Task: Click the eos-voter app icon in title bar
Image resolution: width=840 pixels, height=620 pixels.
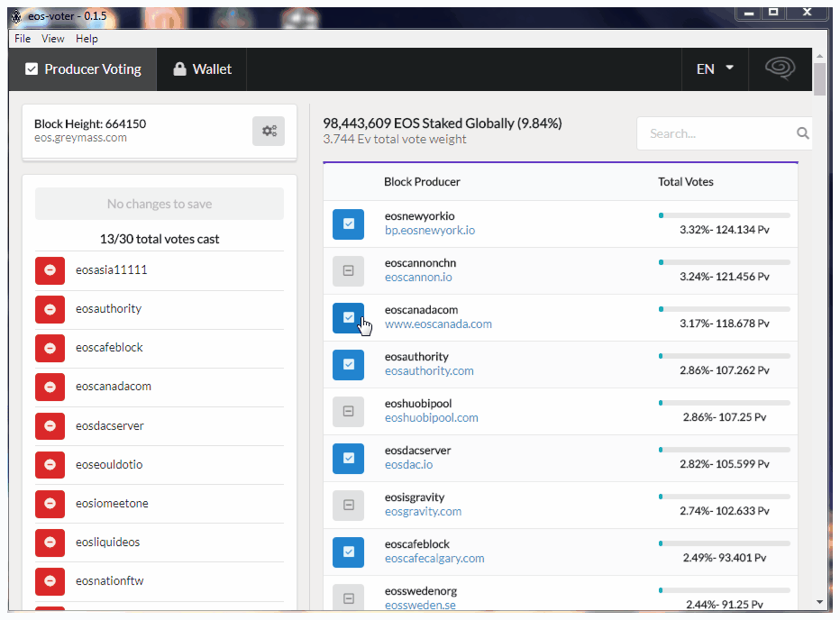Action: tap(16, 16)
